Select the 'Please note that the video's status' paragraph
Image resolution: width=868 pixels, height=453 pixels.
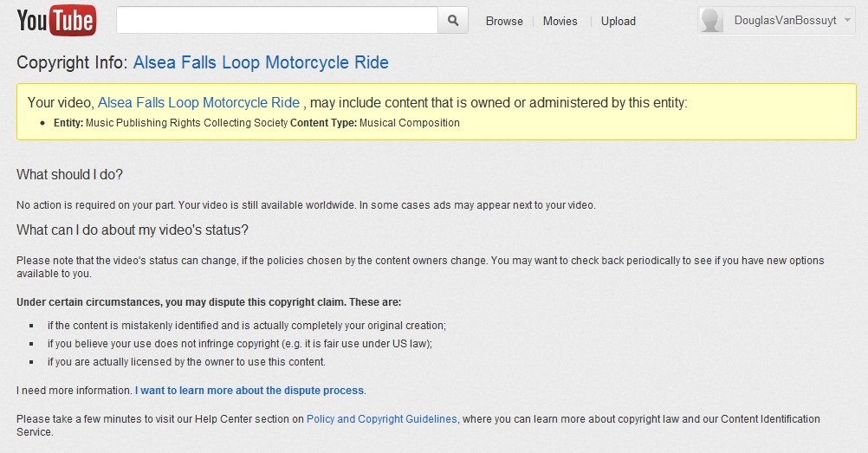click(x=420, y=267)
